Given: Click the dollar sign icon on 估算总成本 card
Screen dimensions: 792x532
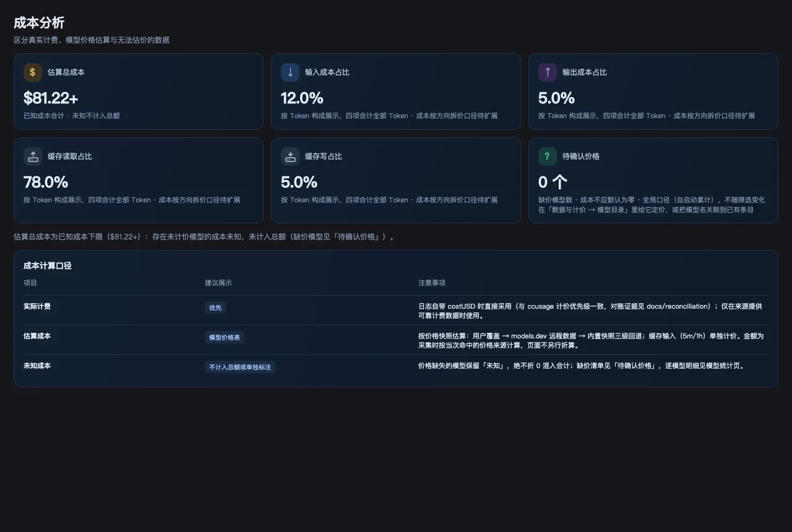Looking at the screenshot, I should pyautogui.click(x=33, y=72).
